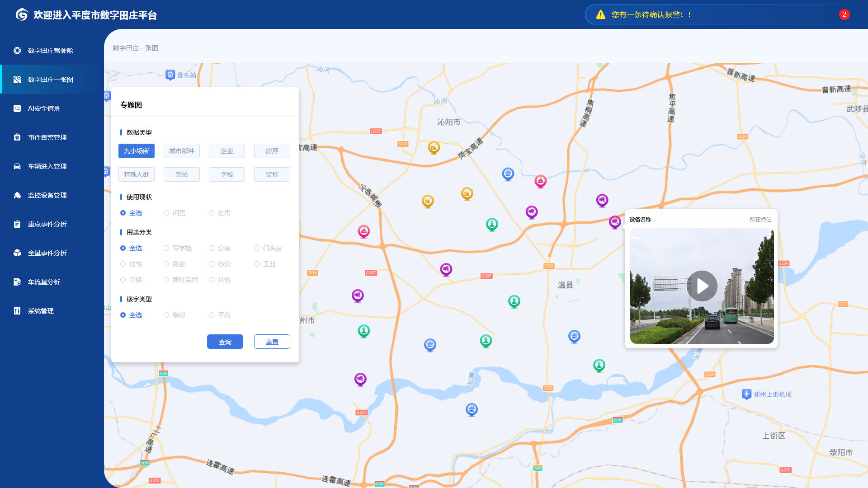
Task: Click the pink marker beside 专题图 panel
Action: (x=364, y=231)
